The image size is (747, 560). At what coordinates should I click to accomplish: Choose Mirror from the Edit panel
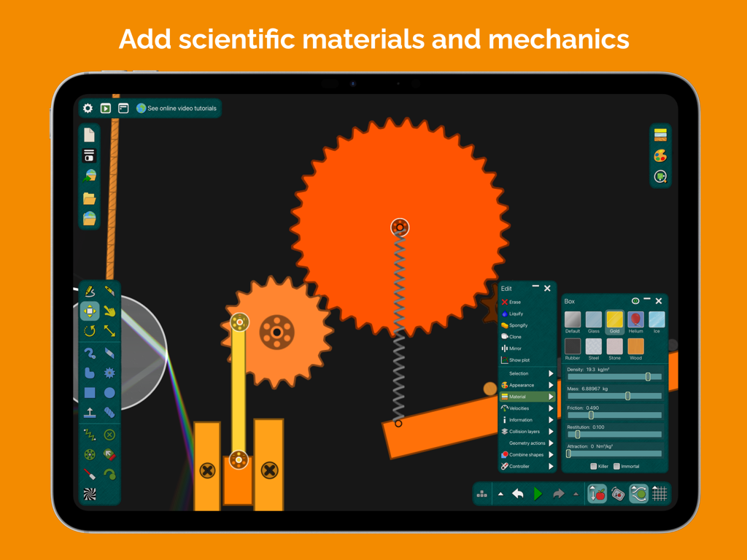[514, 348]
